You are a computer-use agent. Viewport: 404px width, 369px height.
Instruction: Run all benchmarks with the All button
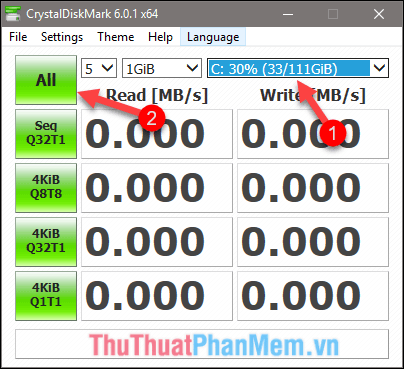[x=46, y=80]
